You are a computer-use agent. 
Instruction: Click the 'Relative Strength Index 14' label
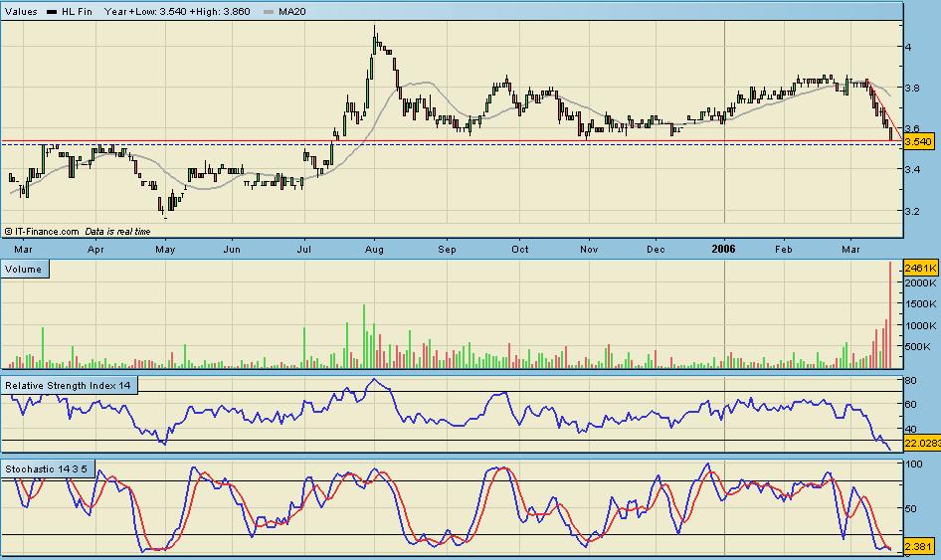coord(68,385)
